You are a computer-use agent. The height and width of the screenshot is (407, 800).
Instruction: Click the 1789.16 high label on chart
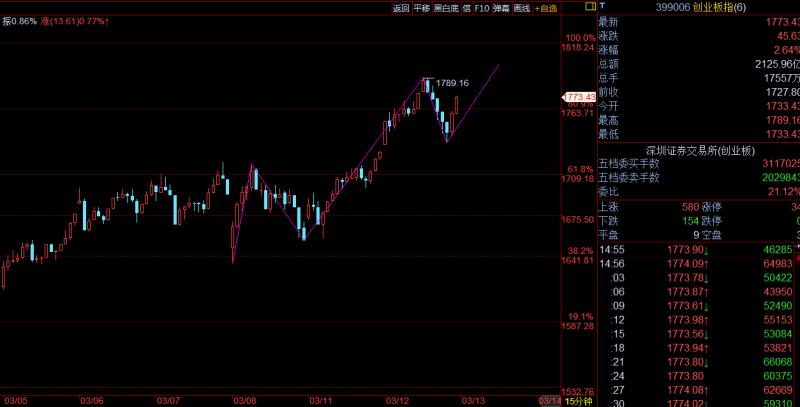[452, 83]
